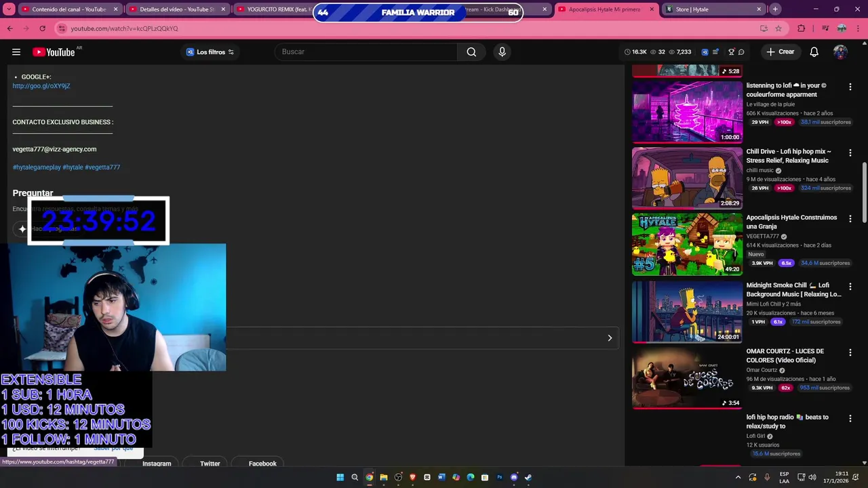Open options for Chill Drive Lofi video
Screen dimensions: 868x488
(x=850, y=152)
